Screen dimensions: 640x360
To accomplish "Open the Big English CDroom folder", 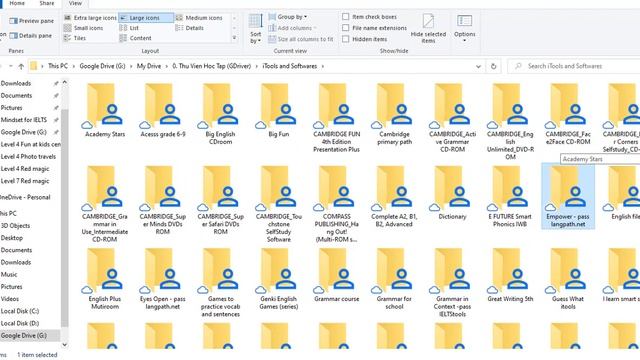I will (220, 113).
